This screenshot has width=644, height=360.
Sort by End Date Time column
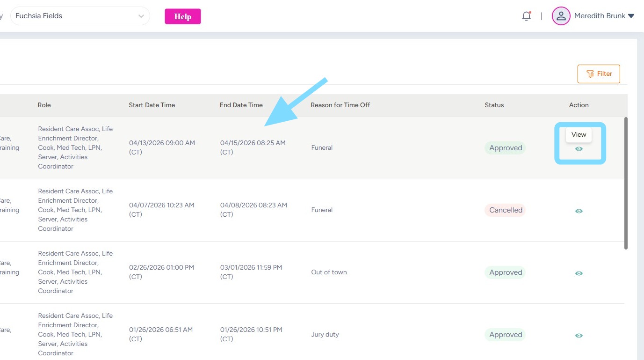(241, 105)
